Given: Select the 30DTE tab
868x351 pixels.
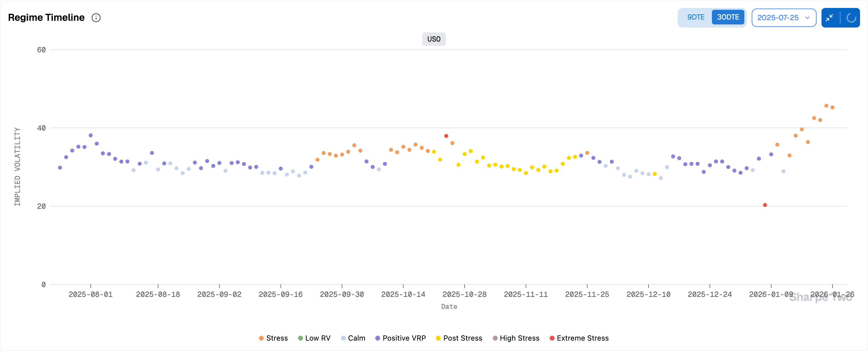Looking at the screenshot, I should click(x=728, y=17).
